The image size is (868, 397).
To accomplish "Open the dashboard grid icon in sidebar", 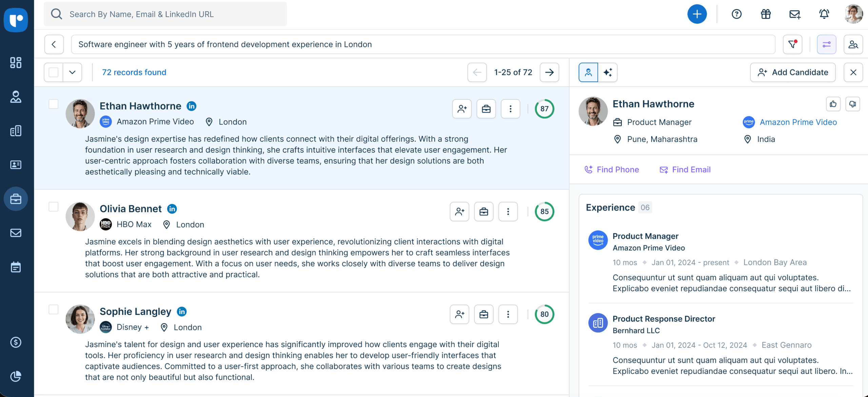I will (16, 63).
